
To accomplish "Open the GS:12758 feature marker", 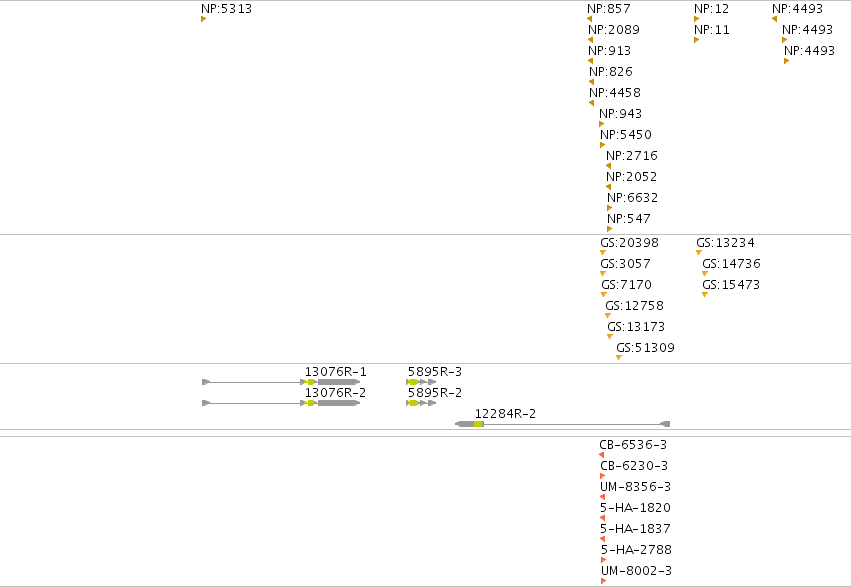I will pos(608,316).
